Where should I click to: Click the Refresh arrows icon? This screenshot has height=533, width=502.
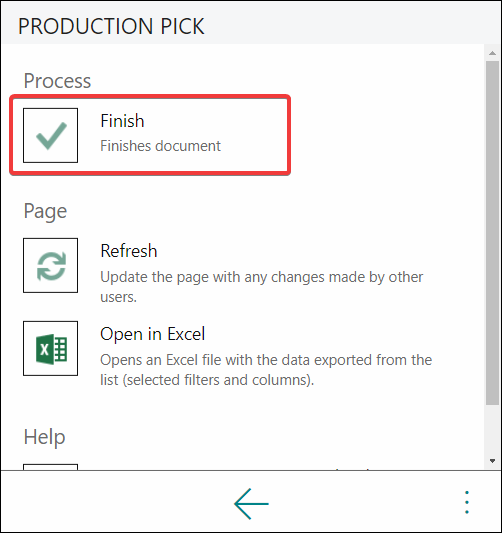50,265
